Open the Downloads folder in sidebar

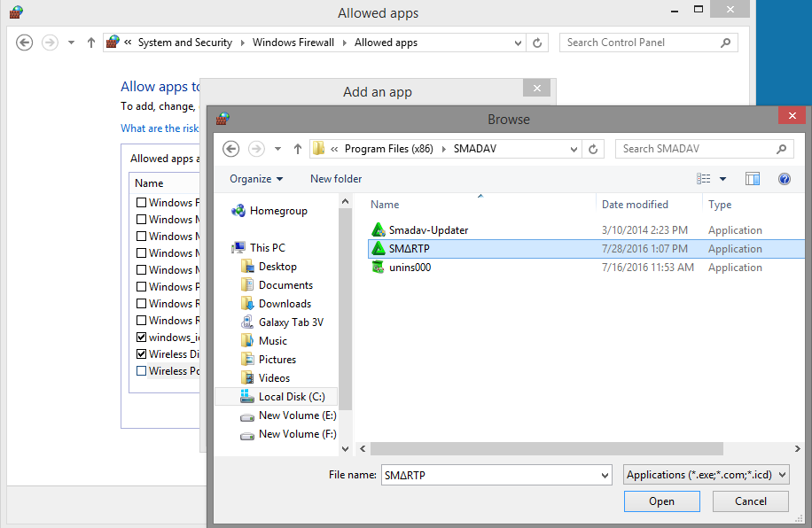pyautogui.click(x=276, y=304)
